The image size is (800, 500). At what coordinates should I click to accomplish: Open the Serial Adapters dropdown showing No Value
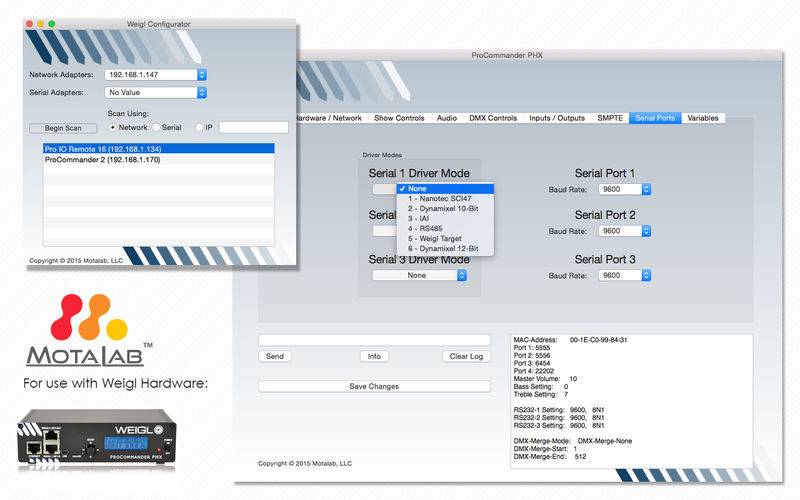click(x=156, y=92)
